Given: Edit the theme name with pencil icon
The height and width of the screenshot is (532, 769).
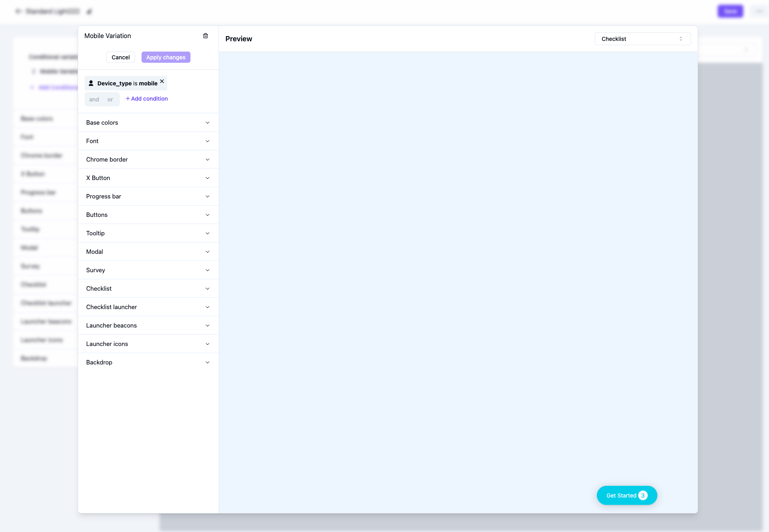Looking at the screenshot, I should [89, 12].
